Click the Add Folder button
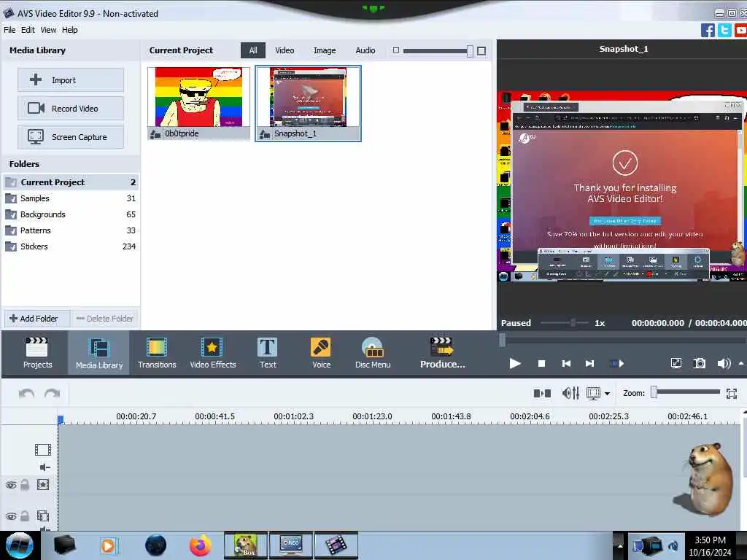The width and height of the screenshot is (747, 560). [36, 319]
